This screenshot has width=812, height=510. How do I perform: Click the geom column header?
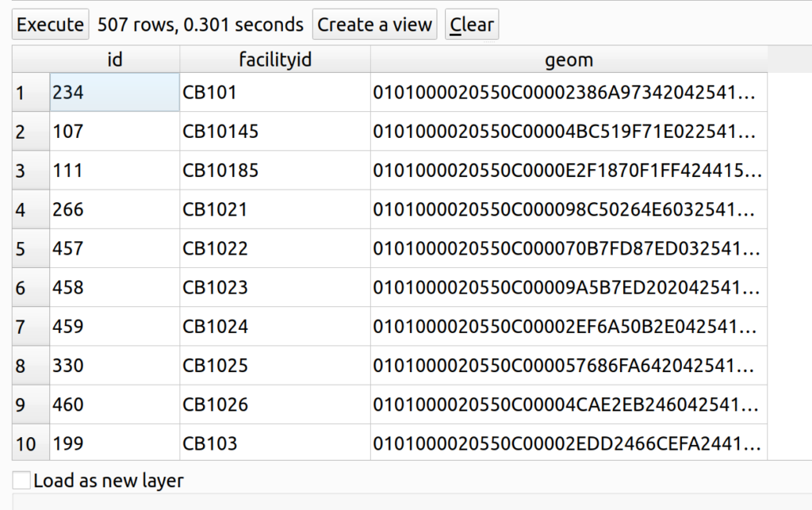[x=569, y=59]
